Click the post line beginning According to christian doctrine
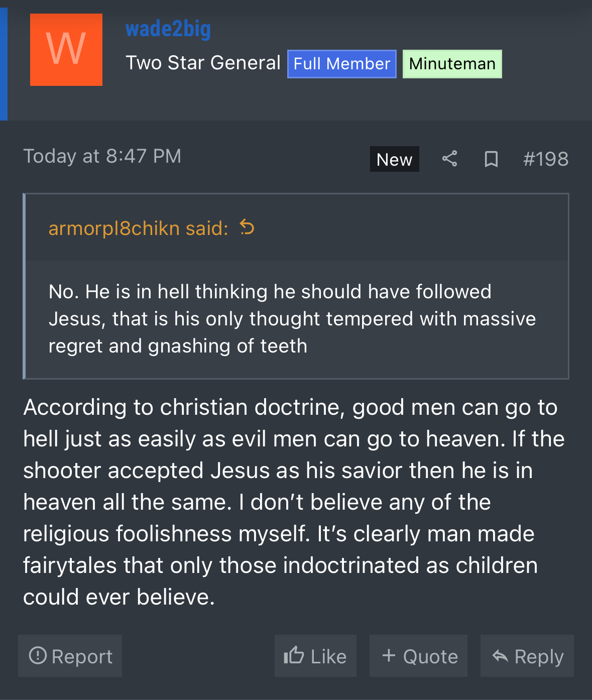 290,407
